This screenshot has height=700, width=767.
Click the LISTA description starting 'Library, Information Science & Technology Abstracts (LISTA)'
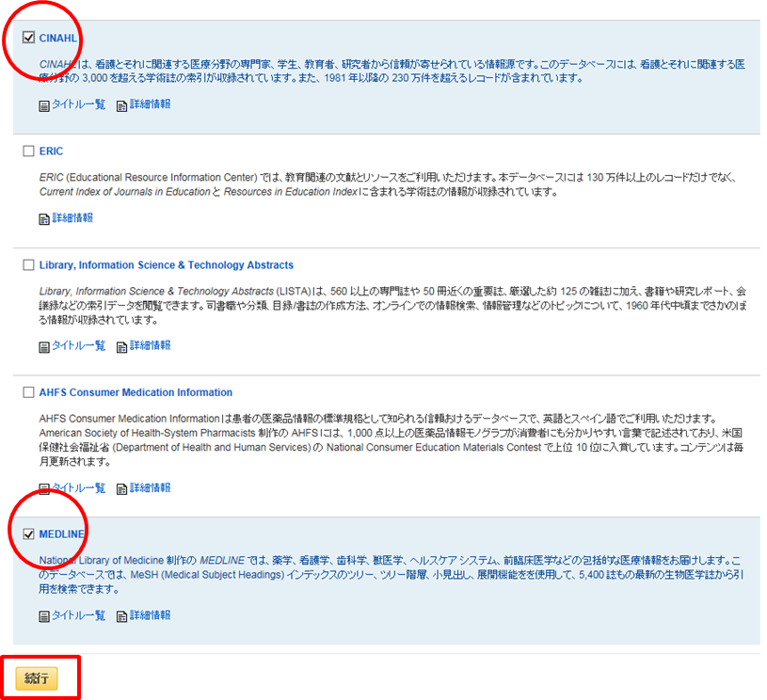click(x=392, y=306)
